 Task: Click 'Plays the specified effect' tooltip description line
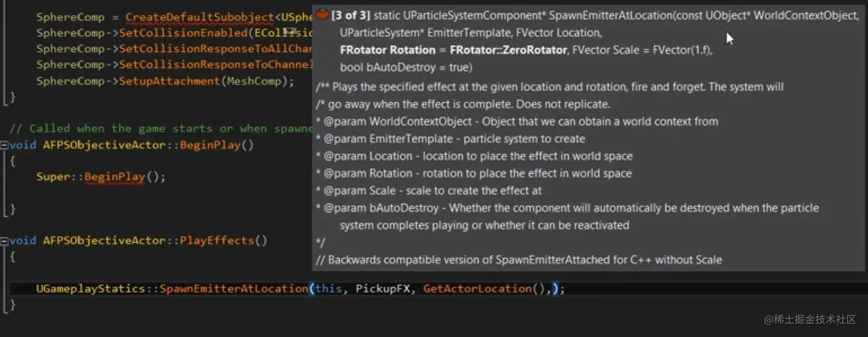click(x=550, y=87)
